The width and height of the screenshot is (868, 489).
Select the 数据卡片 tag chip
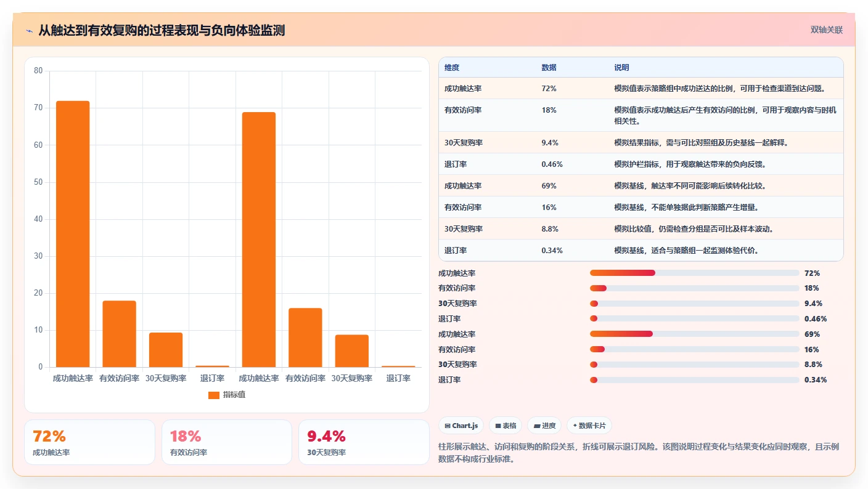pyautogui.click(x=589, y=426)
